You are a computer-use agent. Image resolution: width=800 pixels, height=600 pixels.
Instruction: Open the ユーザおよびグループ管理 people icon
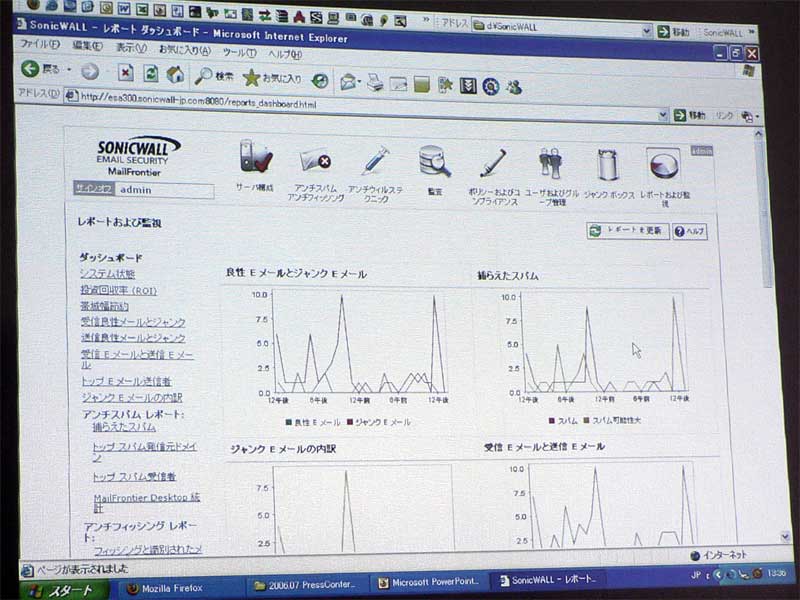550,164
